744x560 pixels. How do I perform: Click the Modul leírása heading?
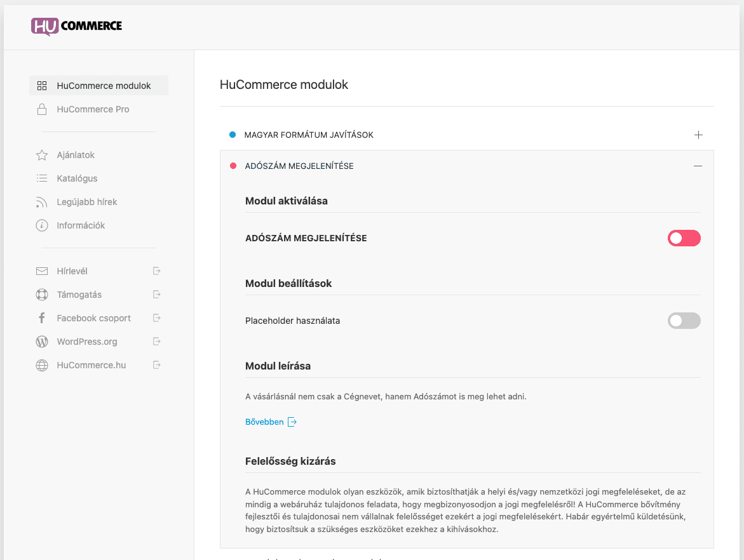(x=278, y=366)
